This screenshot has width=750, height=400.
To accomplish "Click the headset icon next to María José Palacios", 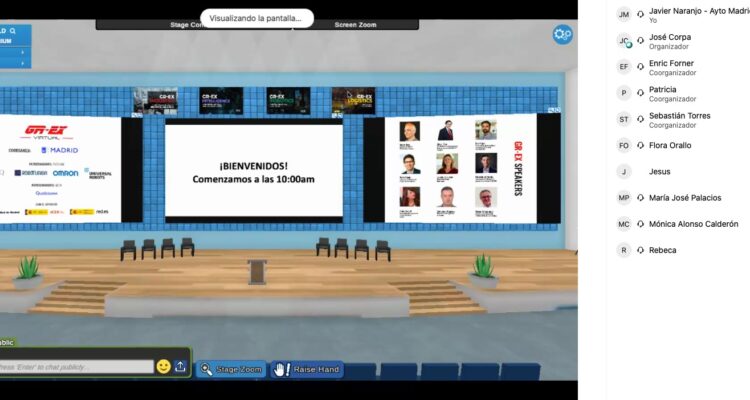I will click(x=640, y=198).
